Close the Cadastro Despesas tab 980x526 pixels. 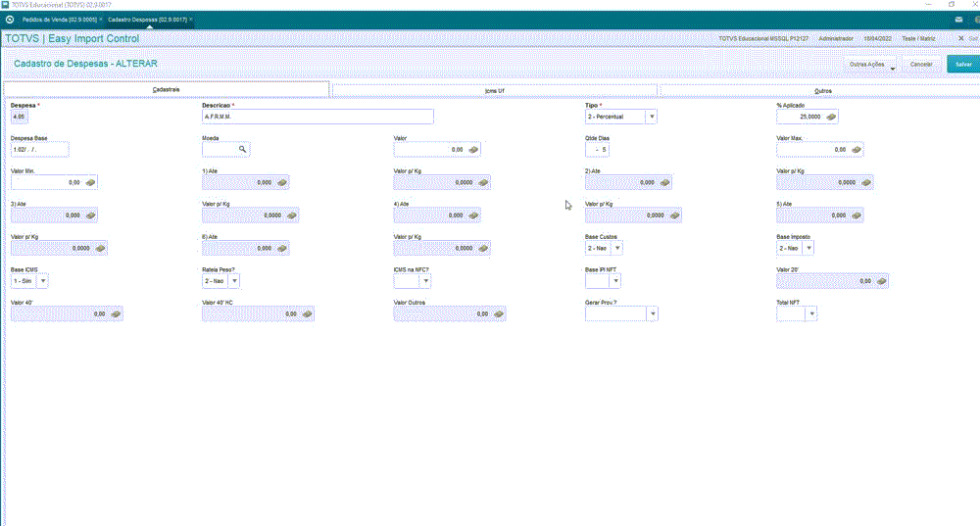point(191,20)
